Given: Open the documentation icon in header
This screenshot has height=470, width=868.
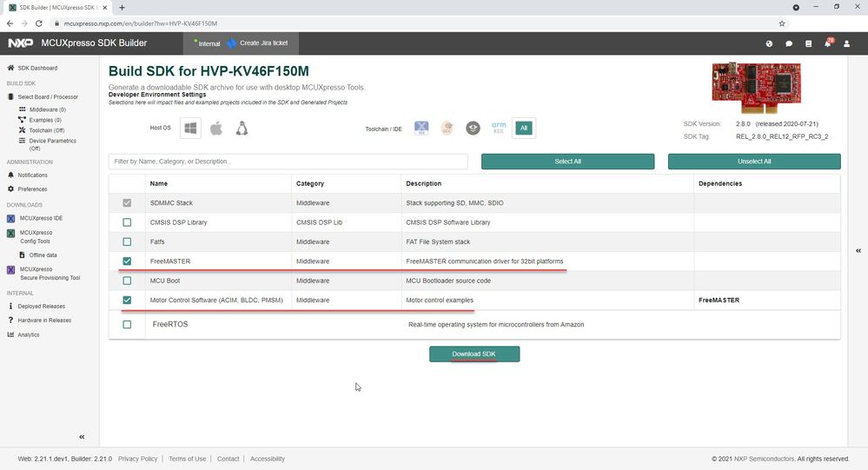Looking at the screenshot, I should 808,43.
